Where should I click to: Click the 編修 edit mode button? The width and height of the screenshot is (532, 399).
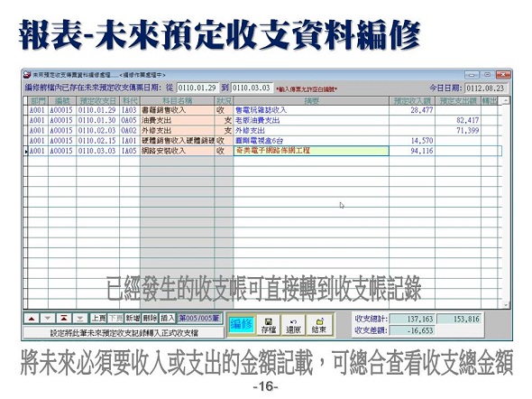[241, 325]
